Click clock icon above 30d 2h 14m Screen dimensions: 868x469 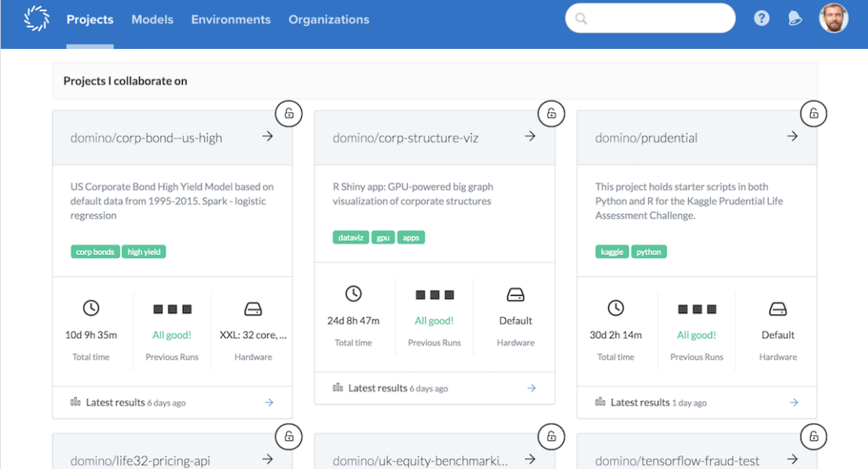(x=616, y=308)
